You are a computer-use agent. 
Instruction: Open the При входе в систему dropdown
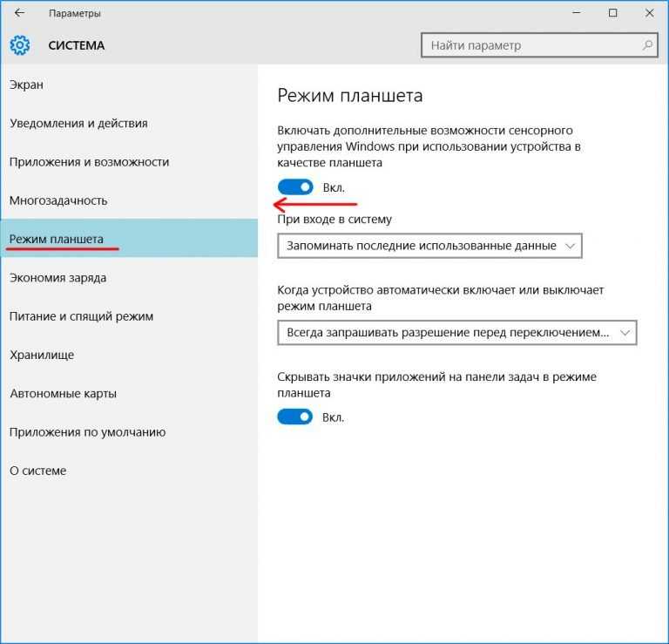coord(429,246)
